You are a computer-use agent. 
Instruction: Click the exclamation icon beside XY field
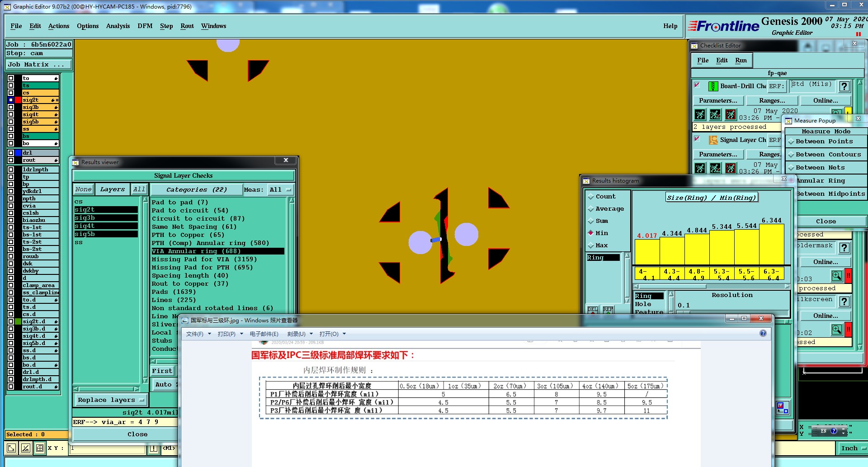tap(154, 448)
